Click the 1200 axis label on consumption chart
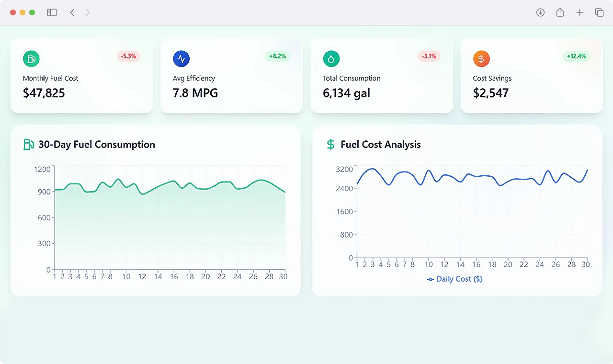This screenshot has height=364, width=613. (42, 169)
